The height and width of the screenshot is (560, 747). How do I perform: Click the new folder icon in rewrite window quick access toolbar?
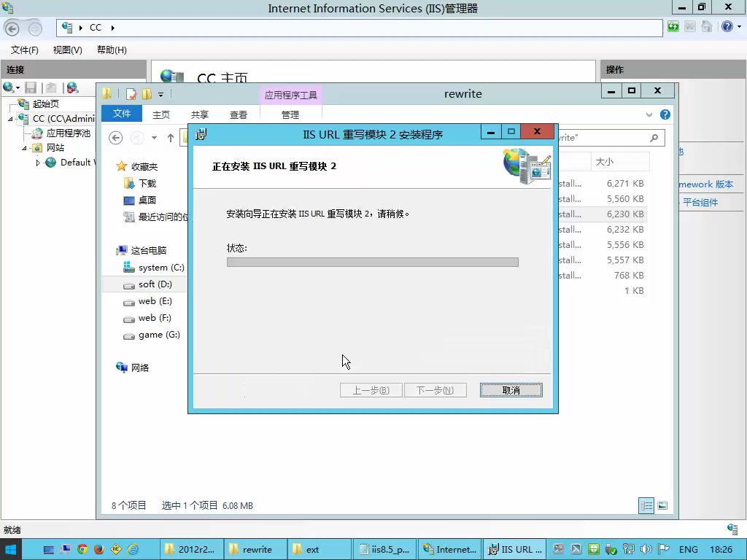coord(147,94)
